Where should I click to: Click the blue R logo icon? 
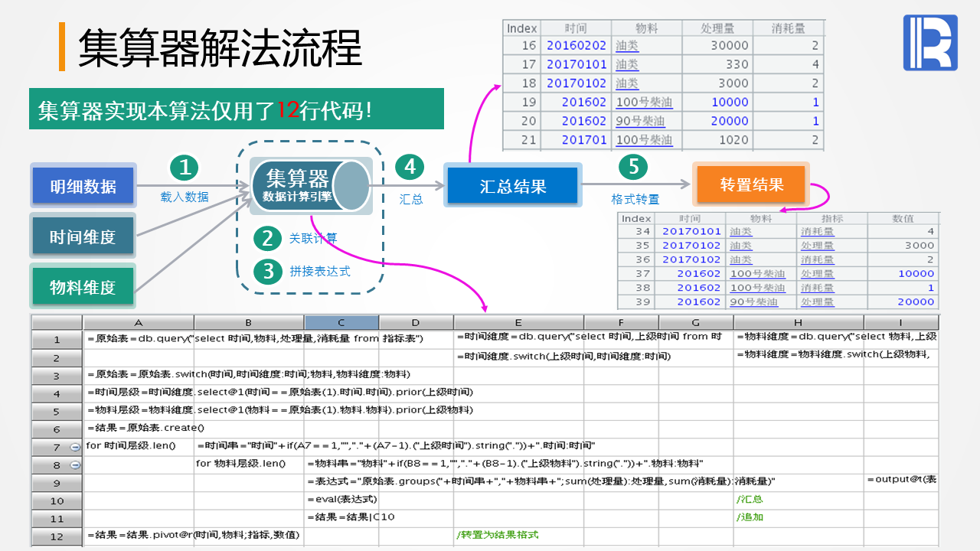(x=930, y=43)
